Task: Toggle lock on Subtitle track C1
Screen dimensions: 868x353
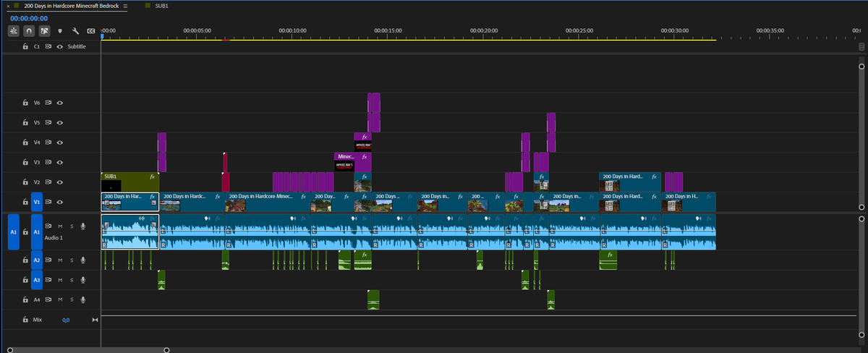Action: click(x=25, y=46)
